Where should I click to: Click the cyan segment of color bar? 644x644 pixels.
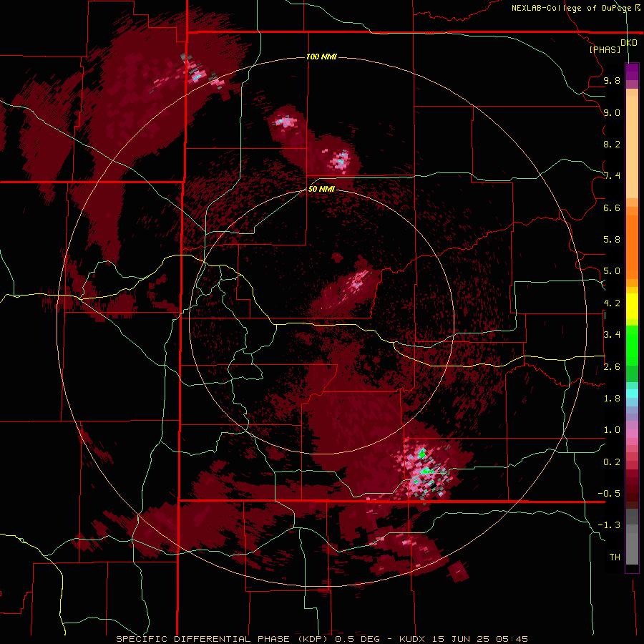[632, 394]
